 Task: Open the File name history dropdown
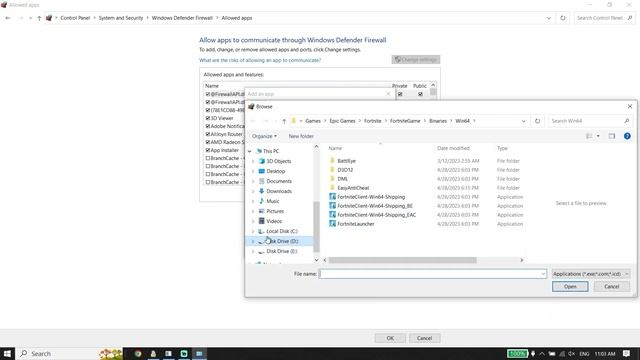[543, 274]
